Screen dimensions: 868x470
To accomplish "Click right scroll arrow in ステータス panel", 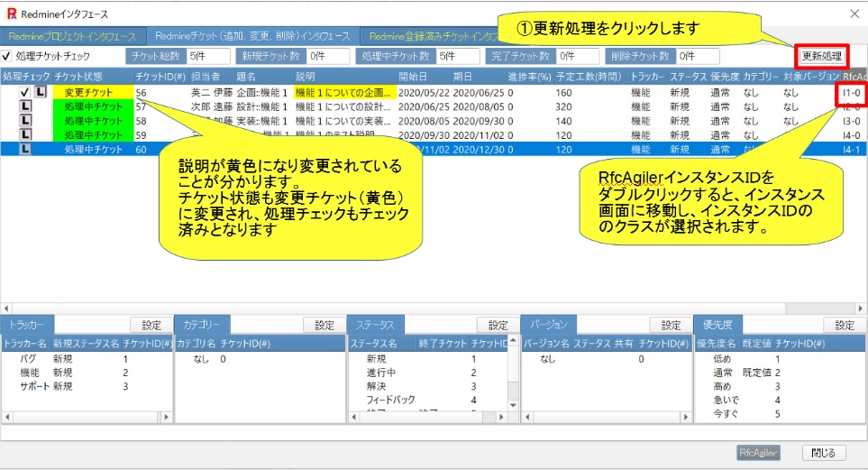I will pyautogui.click(x=502, y=417).
